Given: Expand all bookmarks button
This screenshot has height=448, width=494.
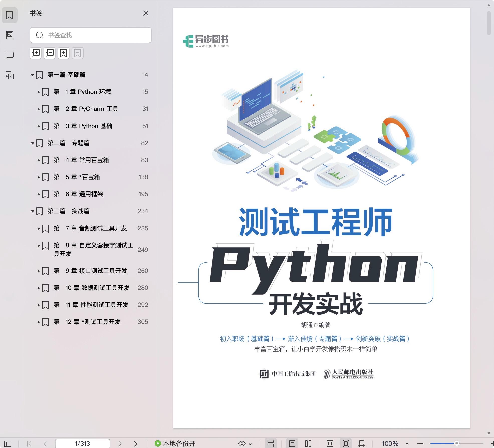Looking at the screenshot, I should pyautogui.click(x=36, y=53).
